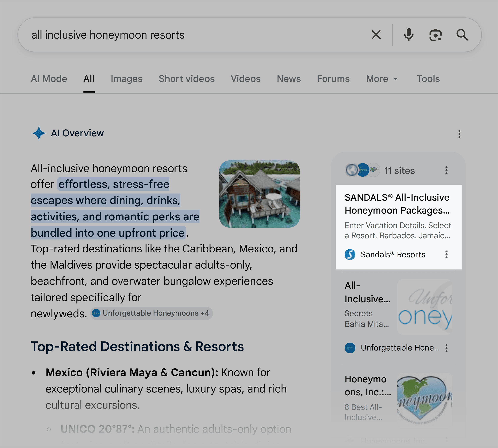Click the highlighted text 'effortless, stress-free'
Viewport: 498px width, 448px height.
pyautogui.click(x=114, y=184)
